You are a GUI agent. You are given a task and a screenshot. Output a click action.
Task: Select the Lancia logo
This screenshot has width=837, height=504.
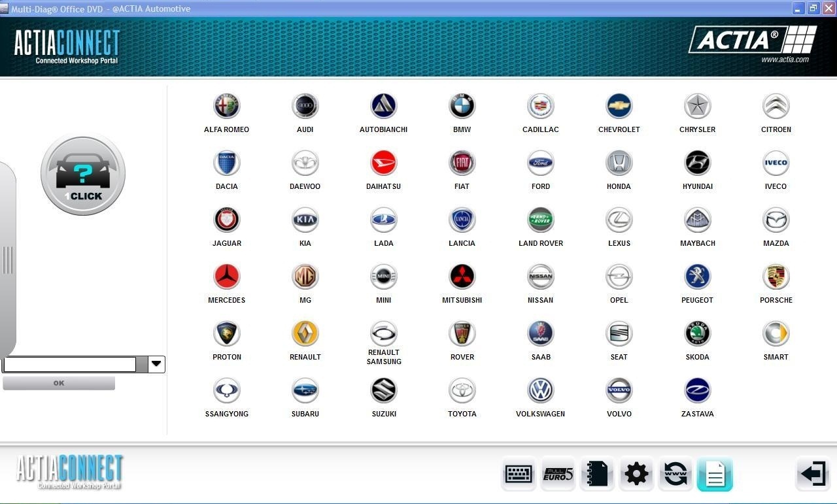(462, 220)
